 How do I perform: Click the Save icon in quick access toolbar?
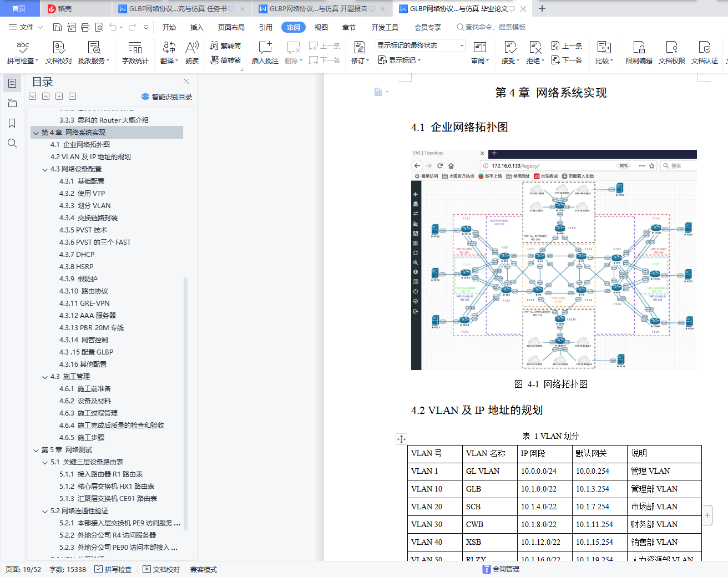point(57,27)
